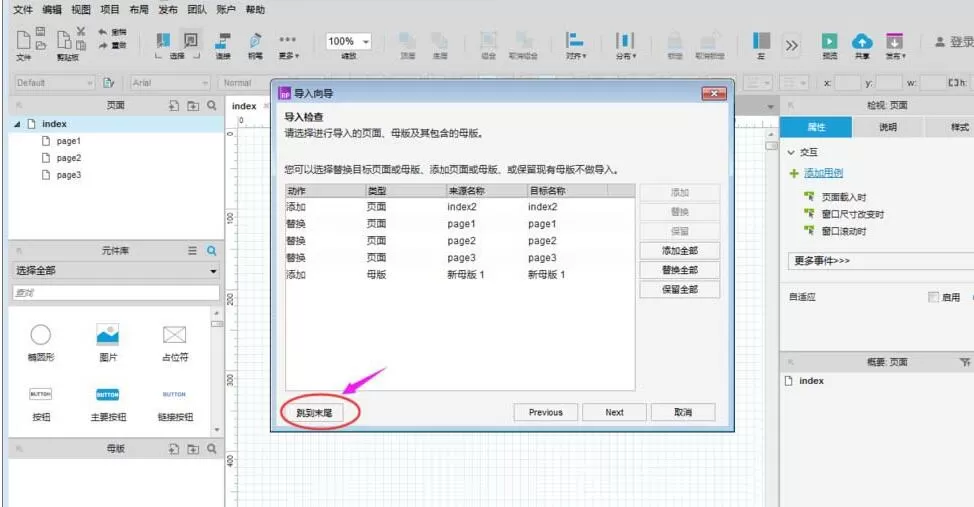Viewport: 974px width, 507px height.
Task: Toggle the left panel (左) icon
Action: tap(761, 41)
